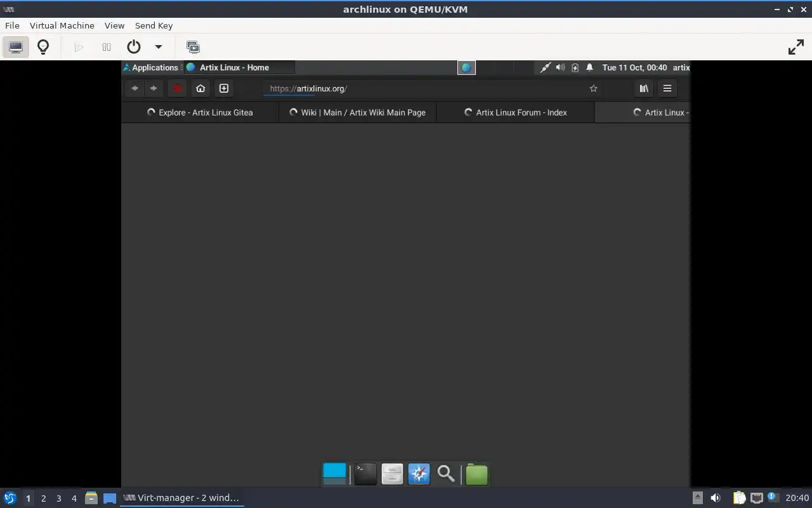
Task: Open the shutdown options dropdown arrow
Action: pyautogui.click(x=159, y=47)
